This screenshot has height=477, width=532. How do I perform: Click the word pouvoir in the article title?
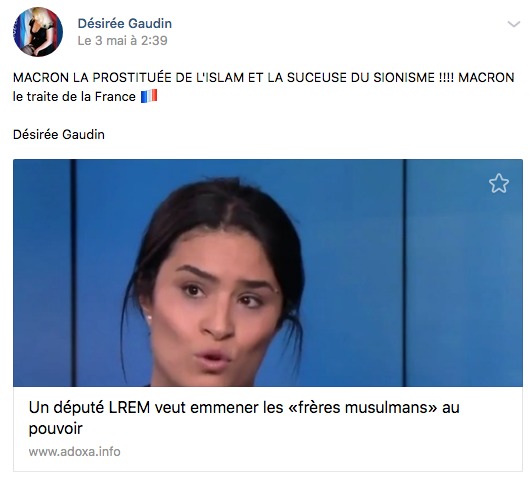tap(56, 428)
